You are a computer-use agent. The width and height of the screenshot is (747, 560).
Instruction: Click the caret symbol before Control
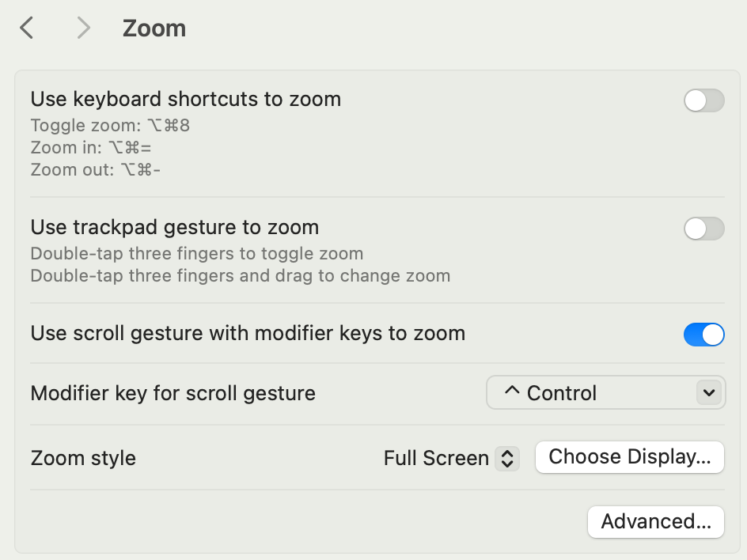[512, 393]
